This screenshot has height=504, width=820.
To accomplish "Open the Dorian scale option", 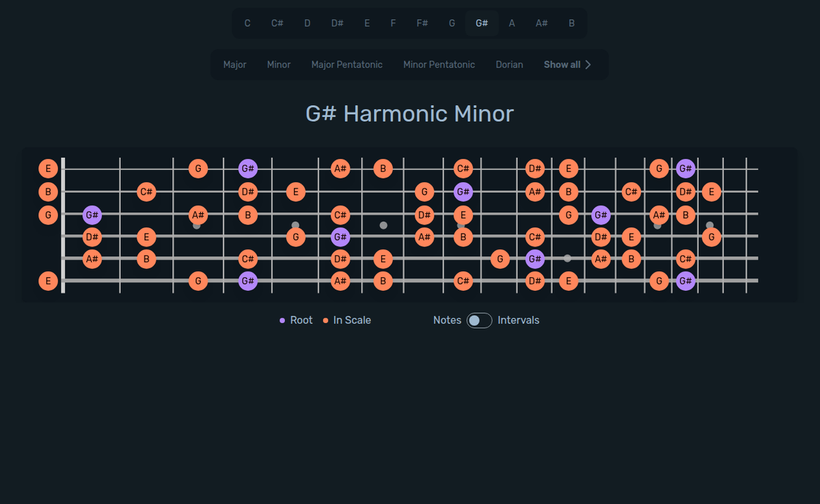I will pyautogui.click(x=509, y=64).
